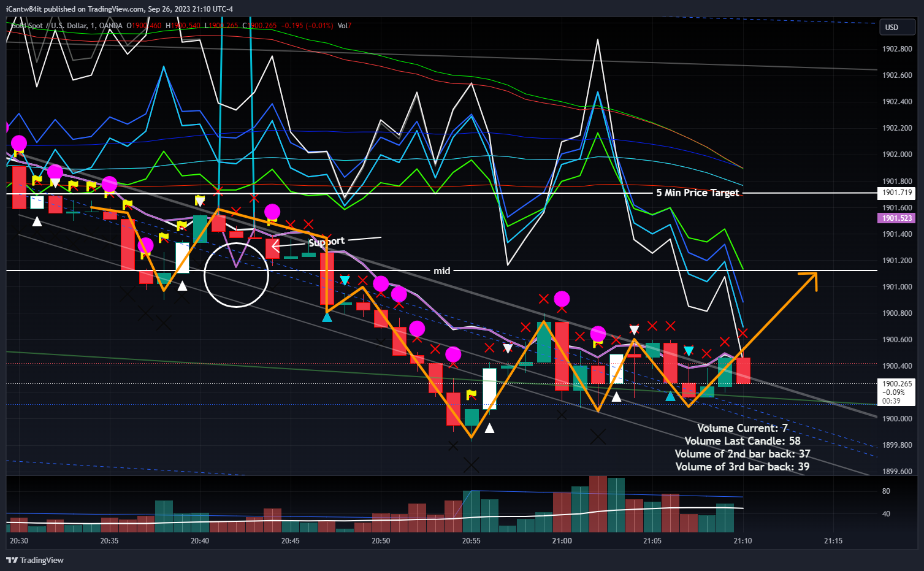Click the volume scale value 80

coord(886,491)
